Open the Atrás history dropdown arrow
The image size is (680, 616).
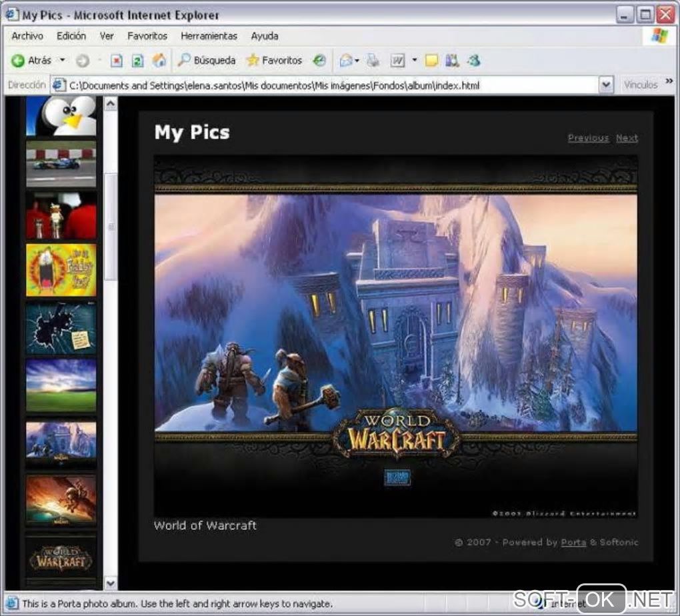pos(63,61)
